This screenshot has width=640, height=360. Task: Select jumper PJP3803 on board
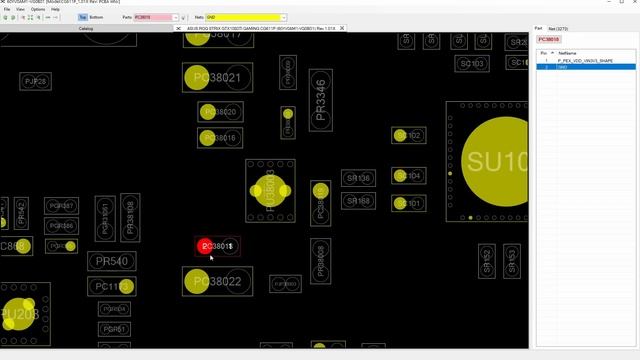point(285,284)
